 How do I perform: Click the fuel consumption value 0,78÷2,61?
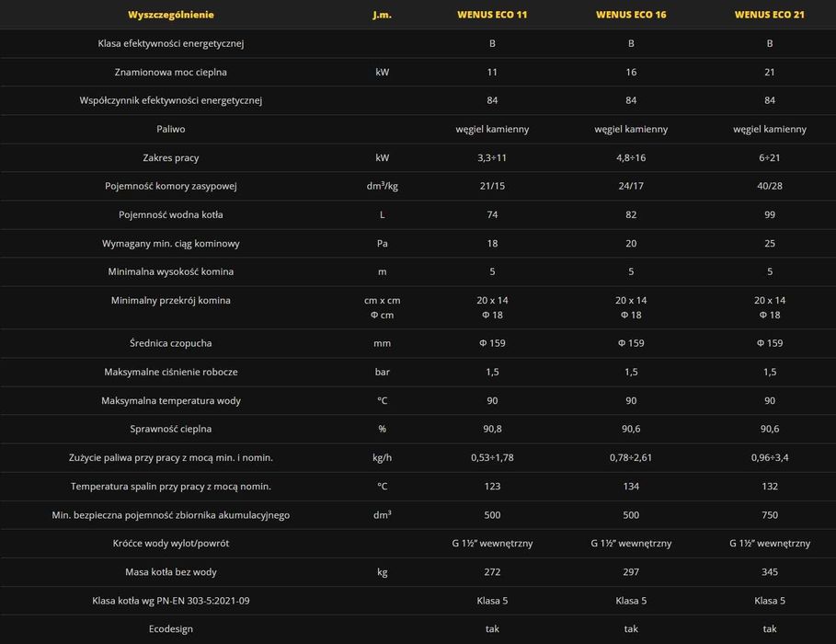pyautogui.click(x=631, y=457)
